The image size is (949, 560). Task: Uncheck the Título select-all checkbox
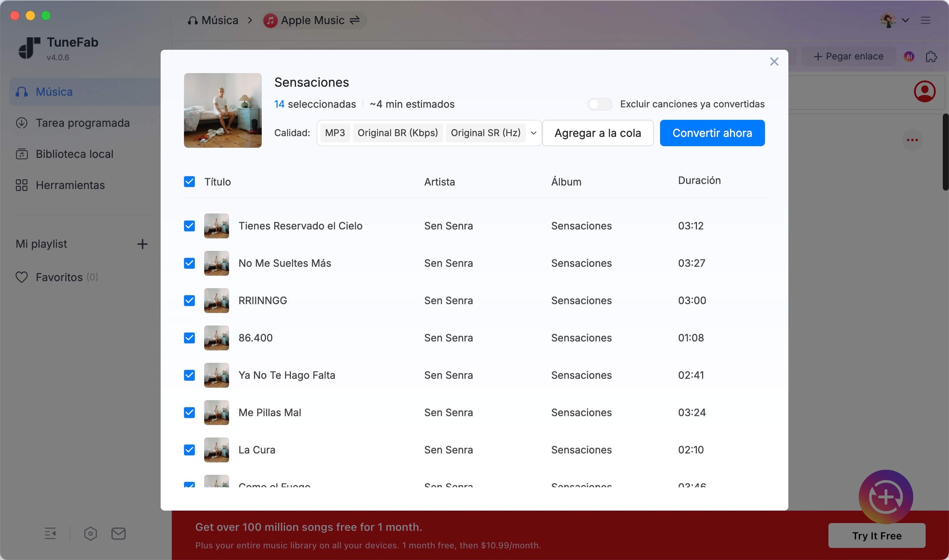point(189,182)
